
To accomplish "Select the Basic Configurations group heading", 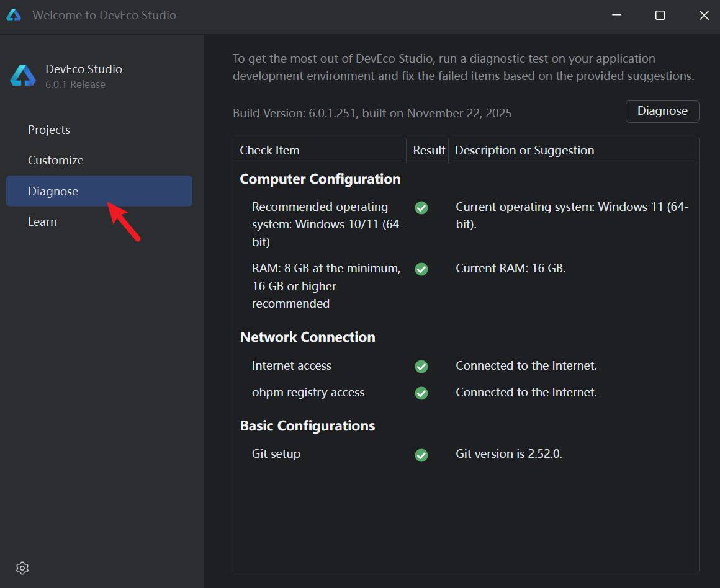I will click(308, 426).
